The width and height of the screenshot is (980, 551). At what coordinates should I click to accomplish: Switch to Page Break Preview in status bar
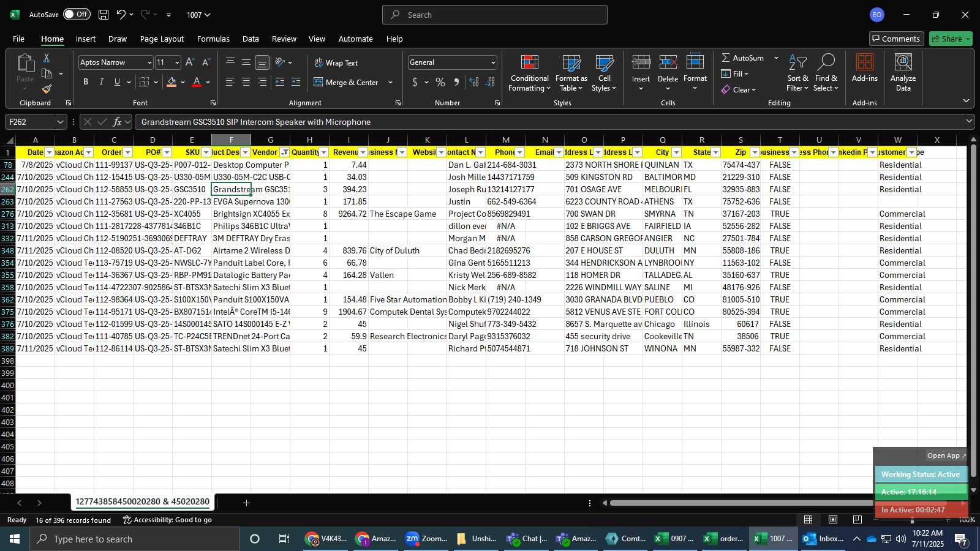pyautogui.click(x=857, y=520)
